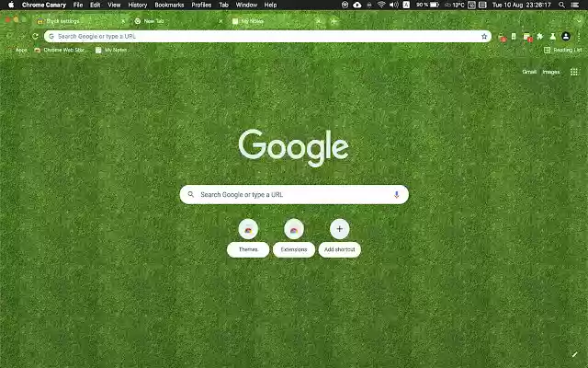
Task: Customize this page with pencil icon
Action: point(574,354)
